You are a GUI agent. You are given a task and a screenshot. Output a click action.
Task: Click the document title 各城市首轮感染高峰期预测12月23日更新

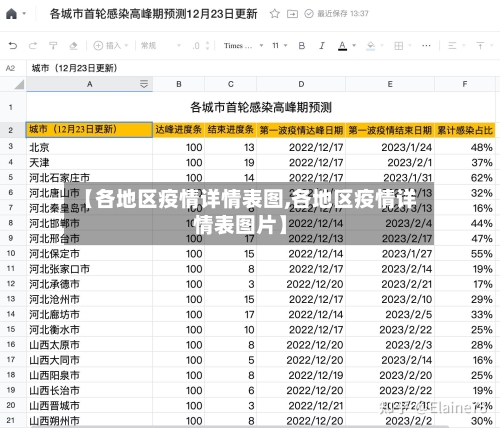click(154, 14)
